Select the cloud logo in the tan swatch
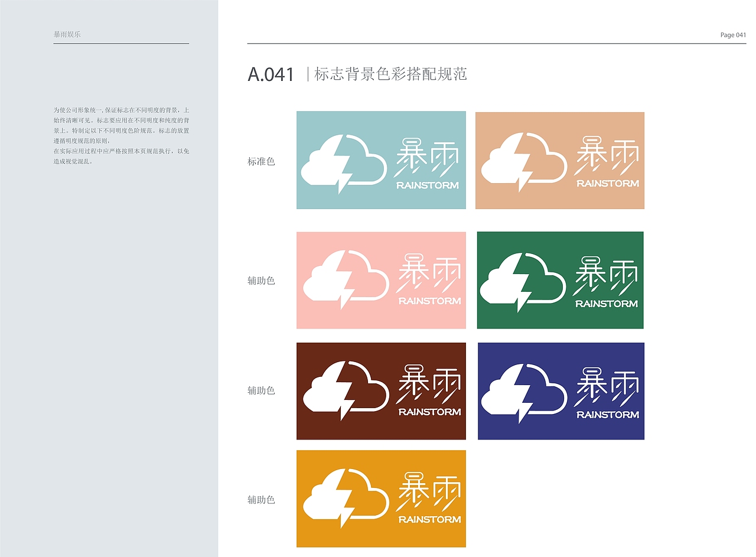The height and width of the screenshot is (557, 756). [x=524, y=159]
